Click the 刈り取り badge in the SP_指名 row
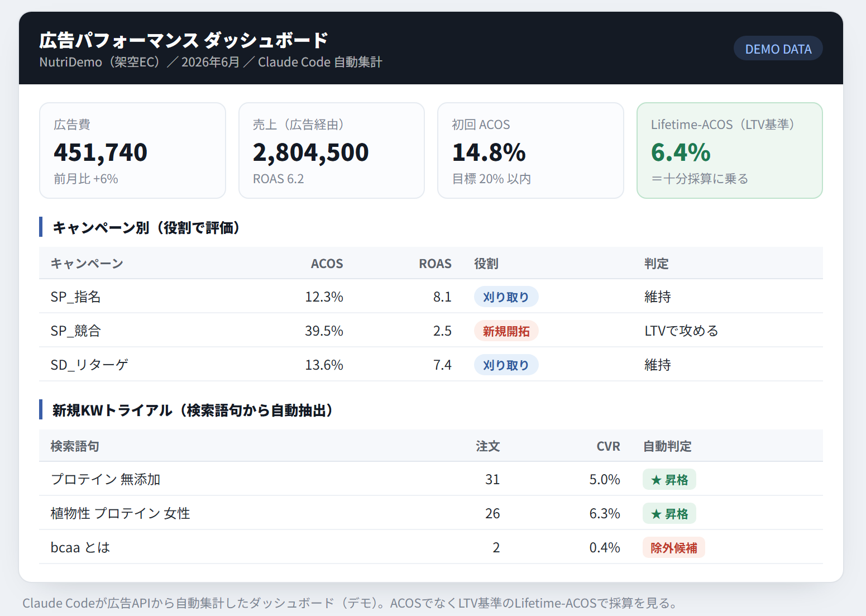 pyautogui.click(x=506, y=297)
